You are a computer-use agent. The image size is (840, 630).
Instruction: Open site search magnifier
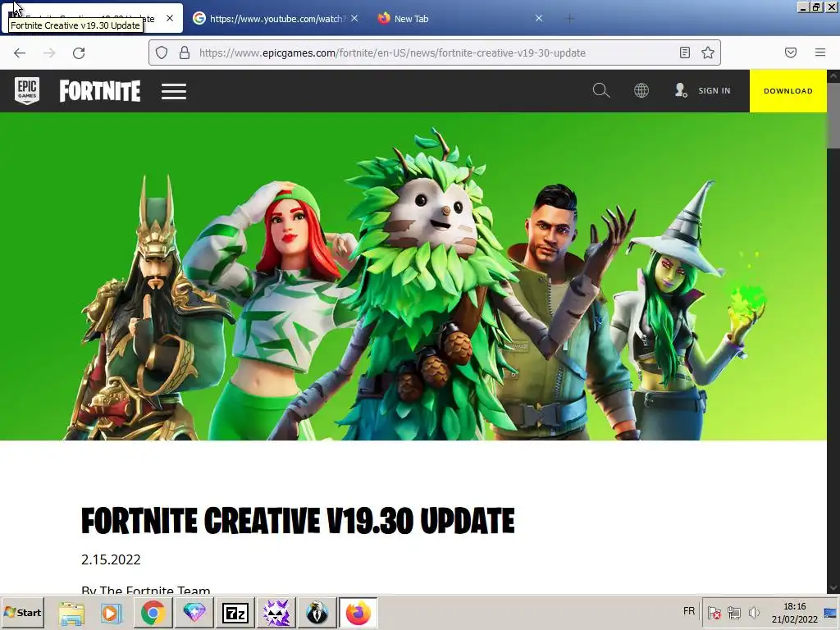[601, 90]
